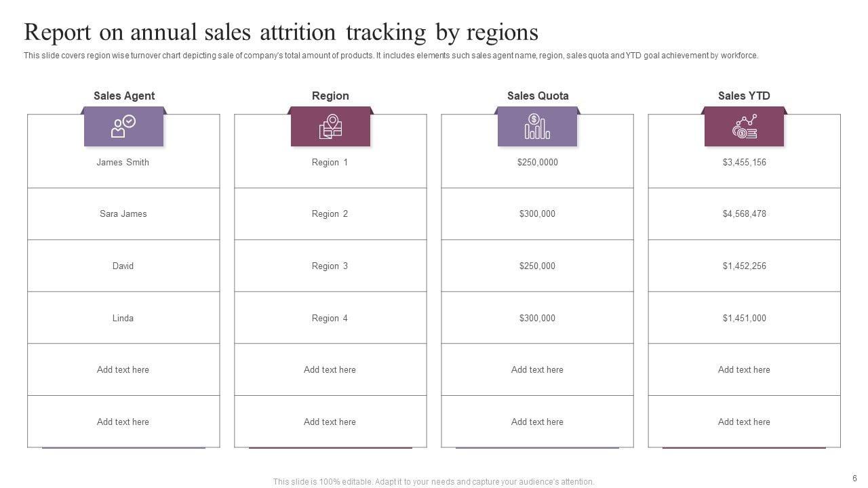
Task: Click the Sales Agent person-check icon
Action: click(123, 127)
